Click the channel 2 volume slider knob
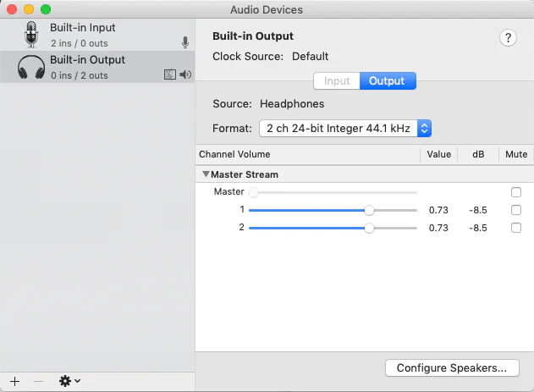 coord(369,228)
